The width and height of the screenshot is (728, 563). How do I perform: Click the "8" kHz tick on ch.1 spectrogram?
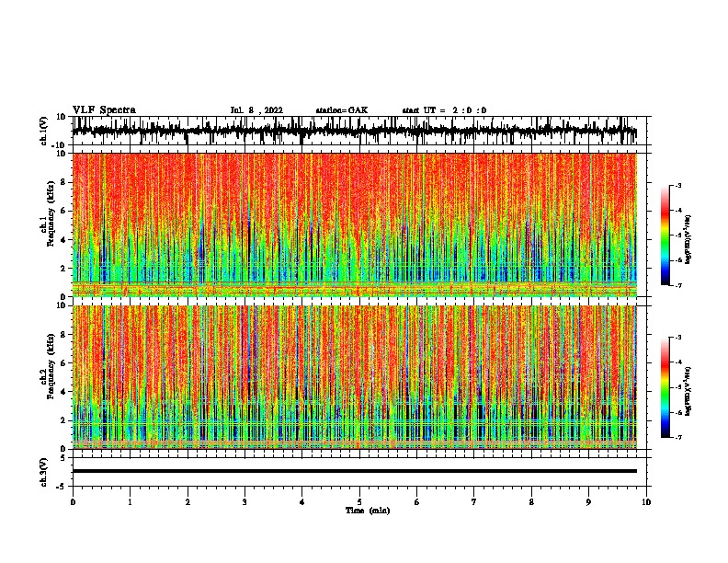(x=63, y=182)
